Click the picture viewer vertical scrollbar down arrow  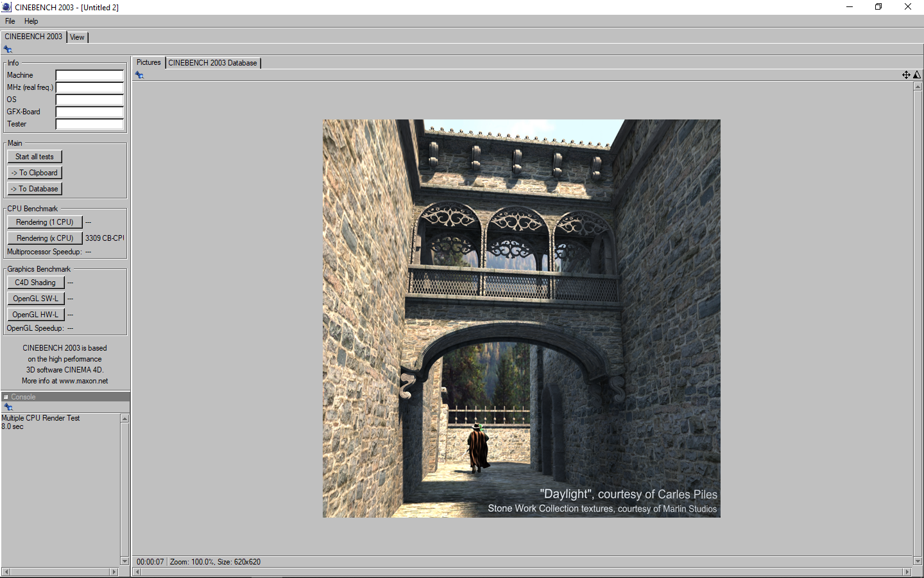[x=918, y=561]
